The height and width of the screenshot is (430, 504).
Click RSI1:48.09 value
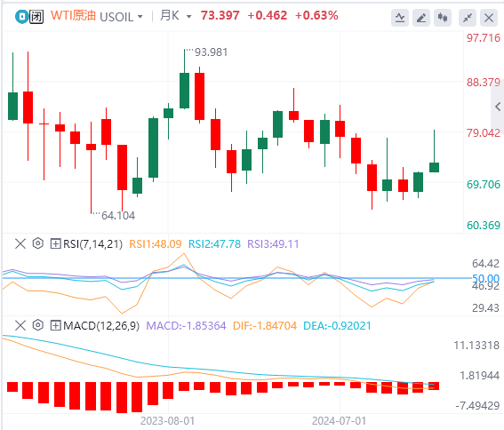156,244
